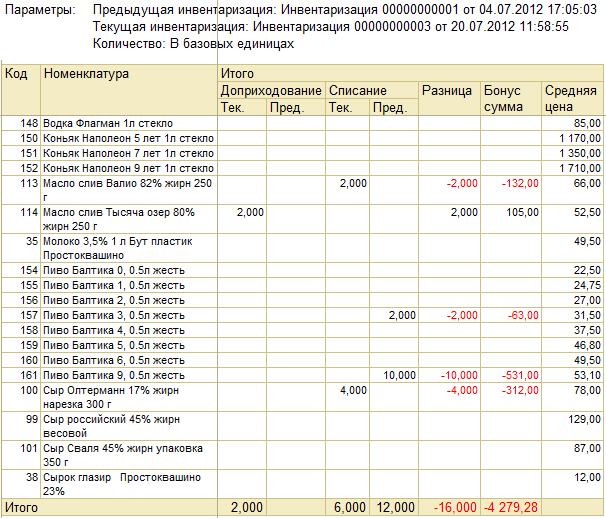Click bonus sum -63,00

point(523,315)
